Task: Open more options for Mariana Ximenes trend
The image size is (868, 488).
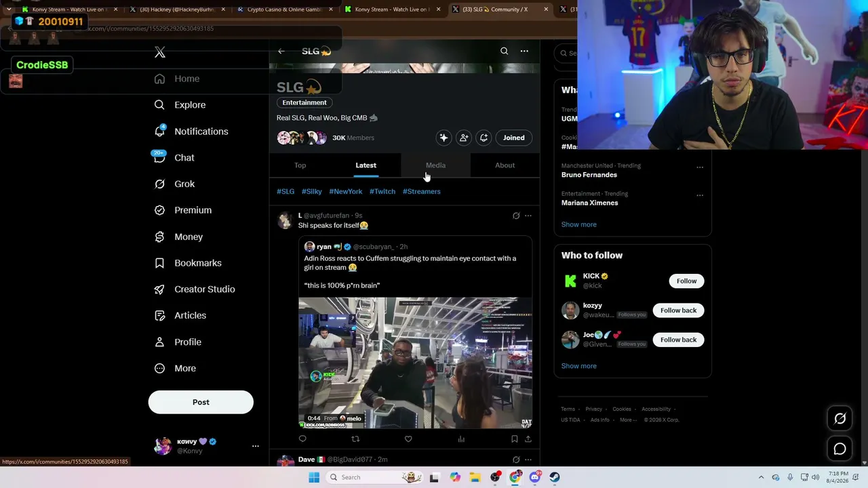Action: pyautogui.click(x=700, y=195)
